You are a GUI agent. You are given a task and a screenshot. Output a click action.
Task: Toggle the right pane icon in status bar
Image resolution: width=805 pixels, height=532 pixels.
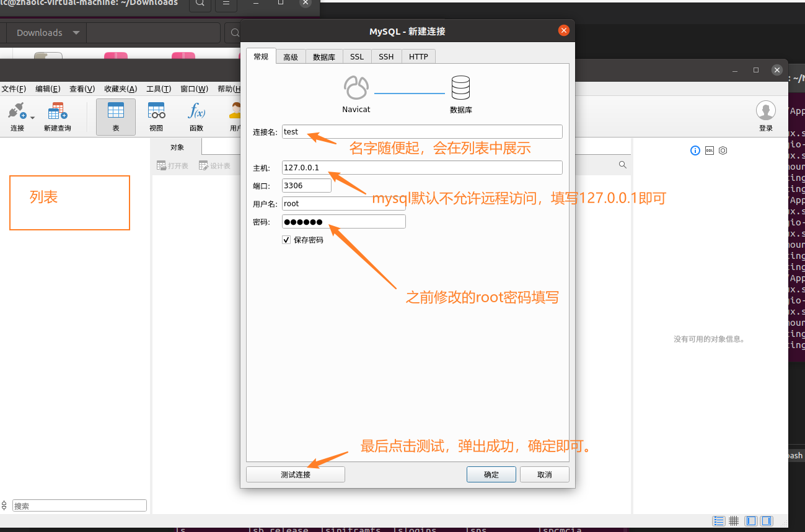coord(767,521)
